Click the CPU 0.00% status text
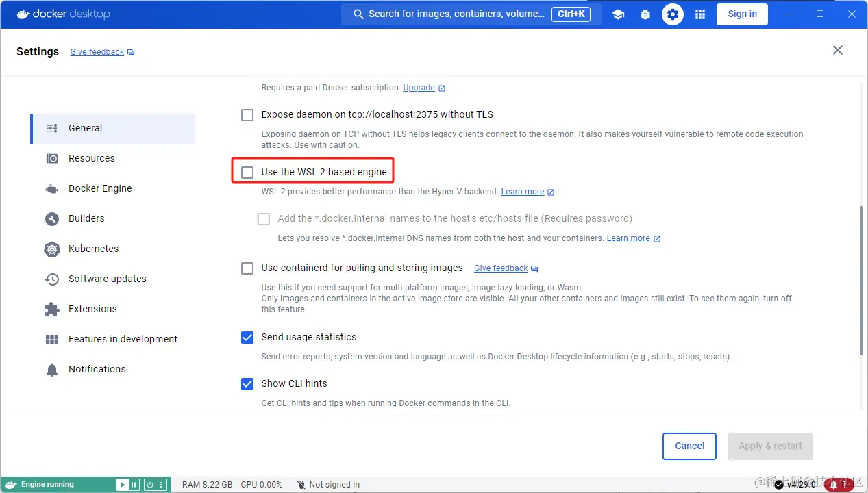This screenshot has height=493, width=868. point(261,485)
